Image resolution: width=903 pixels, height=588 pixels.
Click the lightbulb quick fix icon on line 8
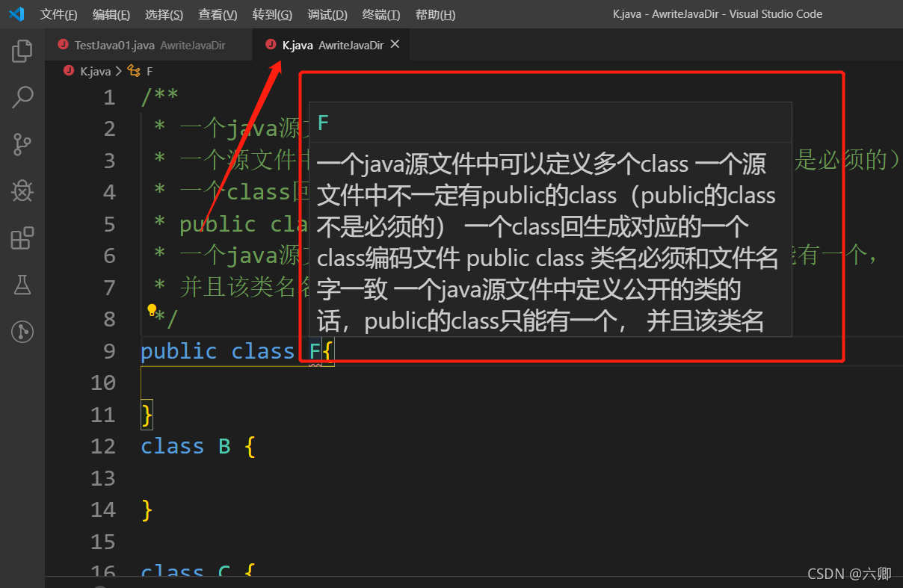tap(152, 309)
